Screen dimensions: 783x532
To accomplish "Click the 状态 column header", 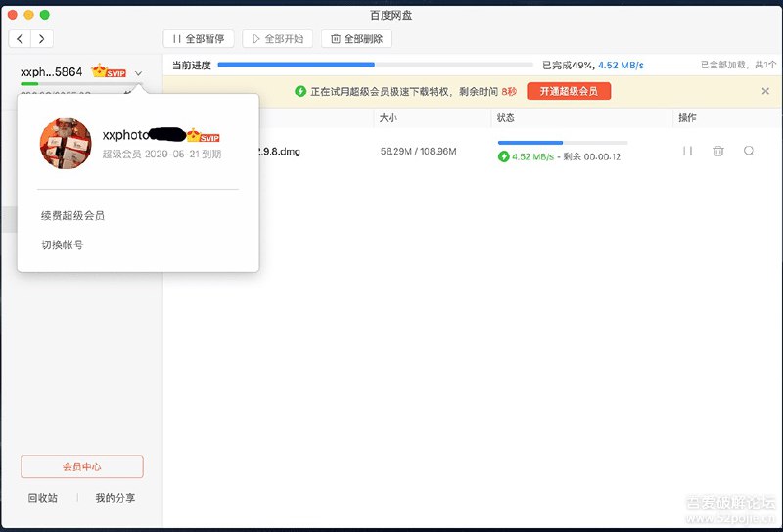I will (x=505, y=118).
